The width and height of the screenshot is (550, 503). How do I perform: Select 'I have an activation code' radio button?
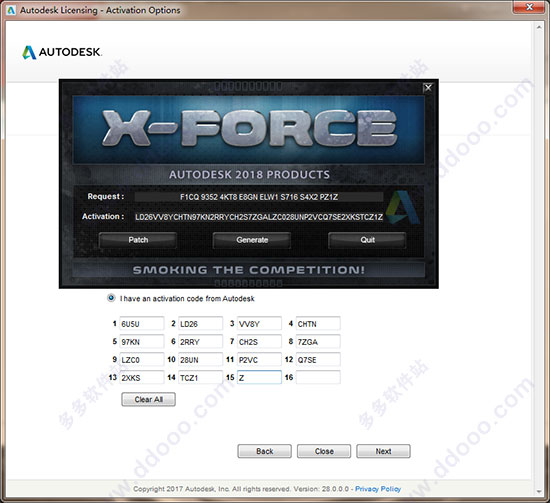tap(111, 298)
